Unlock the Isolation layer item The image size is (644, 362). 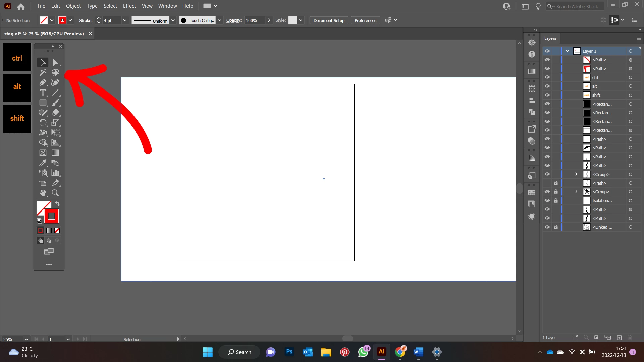click(556, 200)
